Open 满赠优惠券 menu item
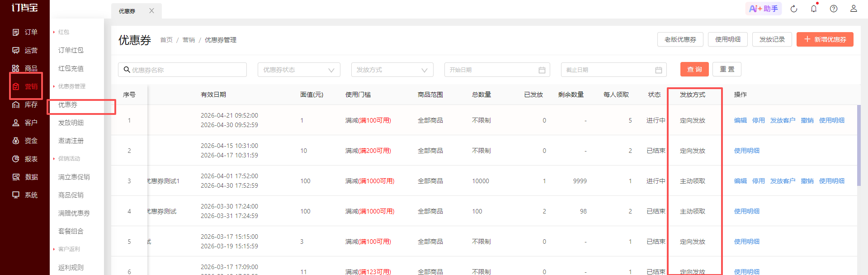Screen dimensions: 868x275 pyautogui.click(x=74, y=213)
